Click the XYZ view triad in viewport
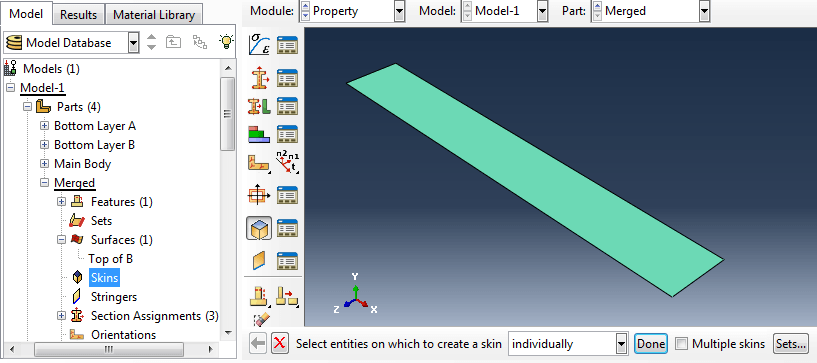This screenshot has width=817, height=363. (x=355, y=295)
